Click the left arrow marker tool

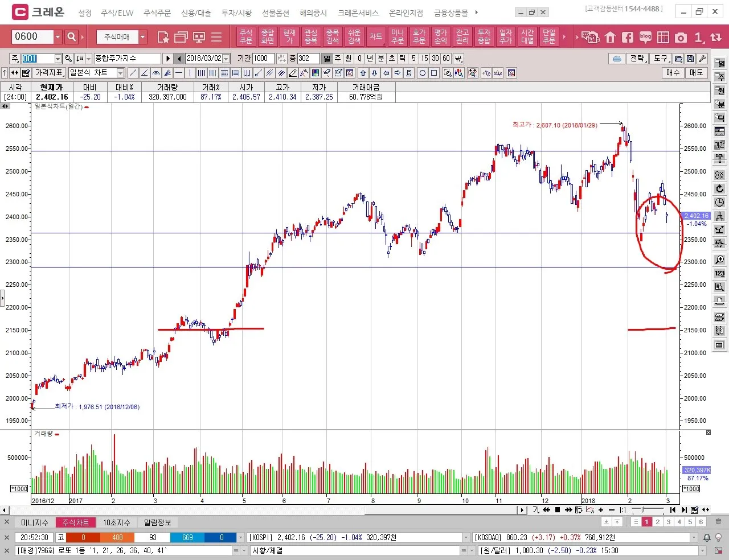tap(386, 73)
